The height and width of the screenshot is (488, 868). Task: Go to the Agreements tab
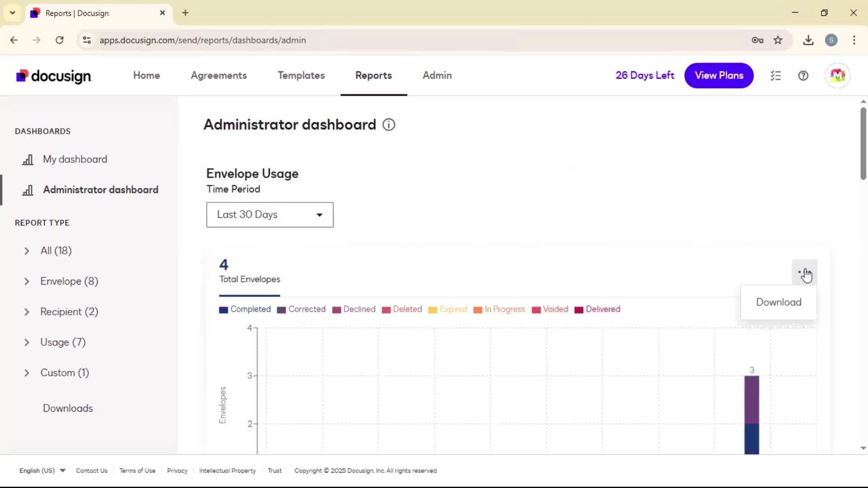[x=219, y=75]
